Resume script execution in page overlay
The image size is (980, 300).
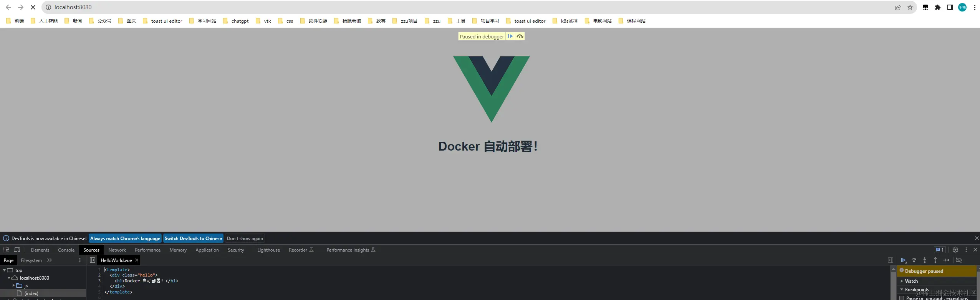510,36
